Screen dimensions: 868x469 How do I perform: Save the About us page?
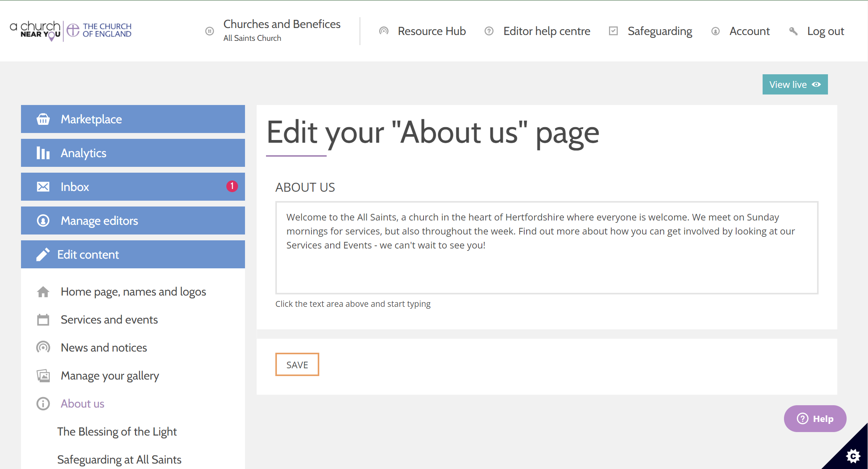click(297, 364)
